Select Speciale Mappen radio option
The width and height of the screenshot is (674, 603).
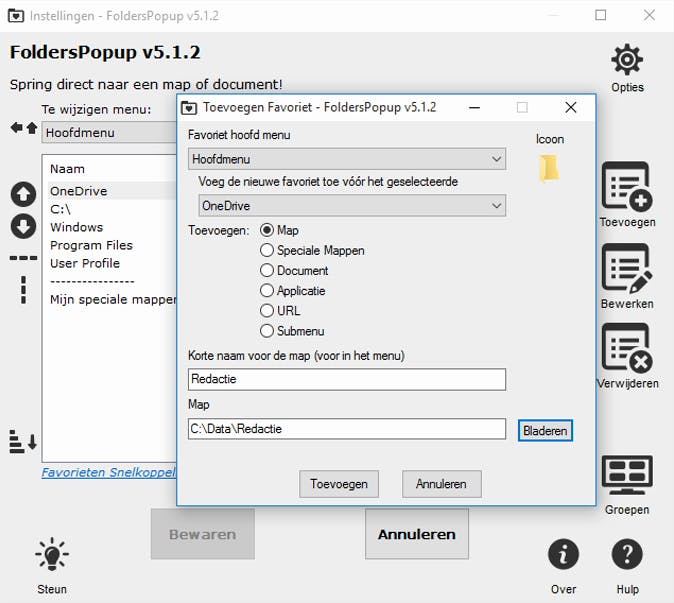tap(312, 251)
